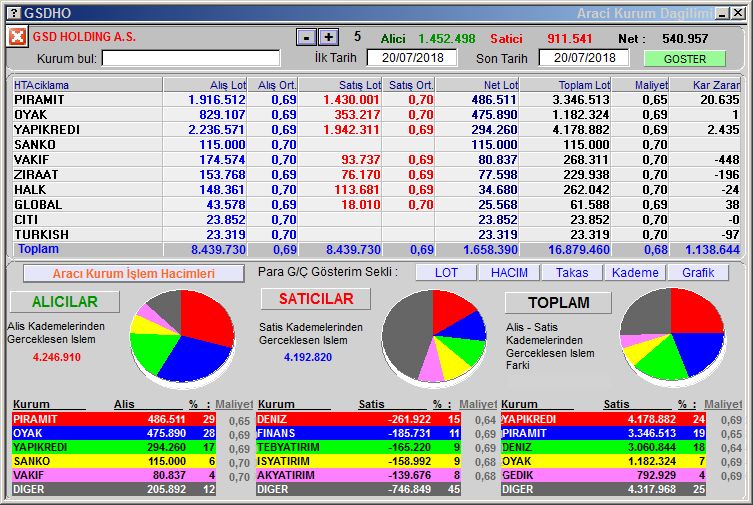Screen dimensions: 753x505
Task: Increase count with the plus button
Action: (329, 37)
